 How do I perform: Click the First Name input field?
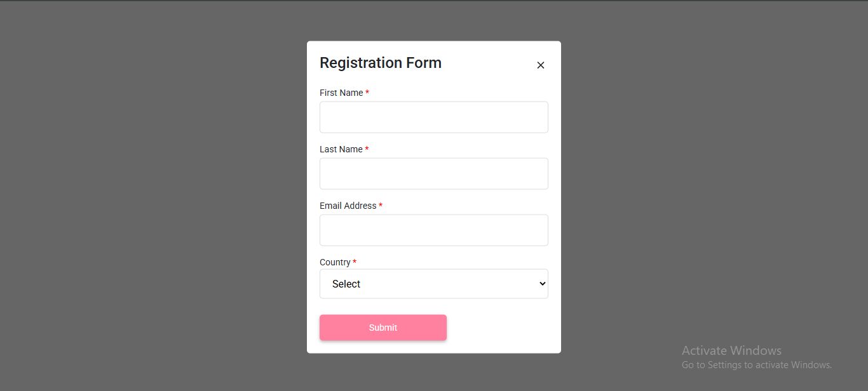click(x=433, y=117)
